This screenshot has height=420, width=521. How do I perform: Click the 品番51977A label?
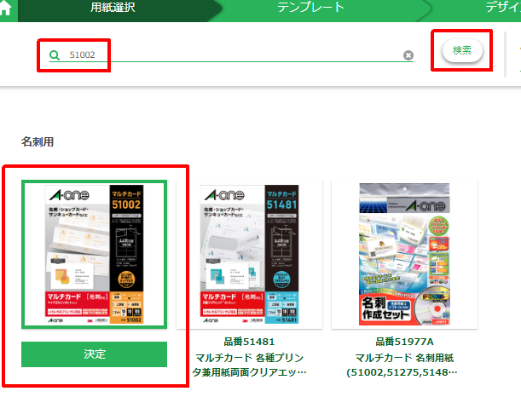pos(404,342)
